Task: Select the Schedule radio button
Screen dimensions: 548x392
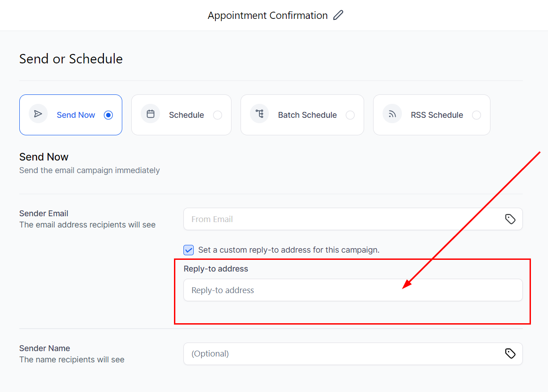Action: pyautogui.click(x=218, y=115)
